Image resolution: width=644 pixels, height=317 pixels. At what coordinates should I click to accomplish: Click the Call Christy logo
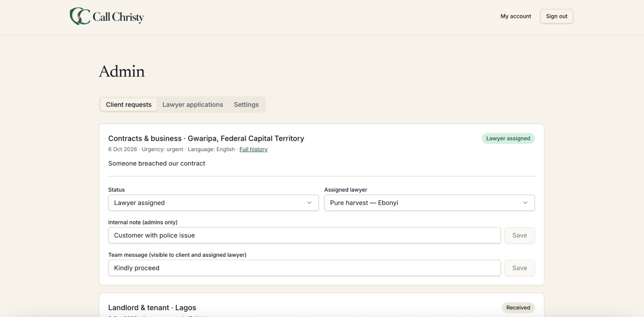point(107,16)
